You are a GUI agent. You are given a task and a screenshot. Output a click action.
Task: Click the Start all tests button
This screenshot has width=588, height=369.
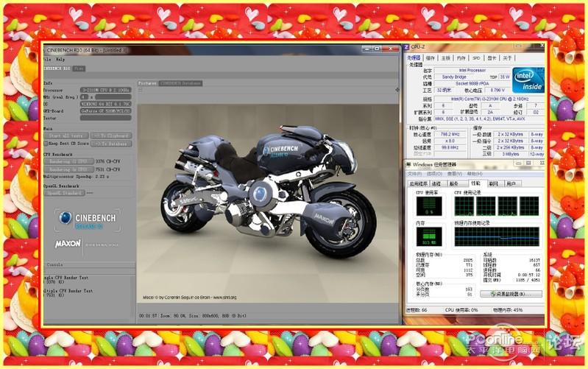tap(66, 136)
